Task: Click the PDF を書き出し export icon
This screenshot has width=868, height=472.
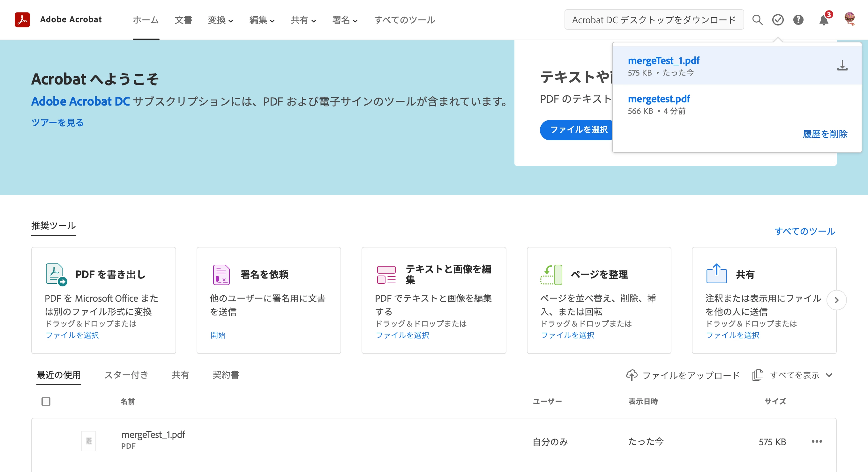Action: [56, 274]
